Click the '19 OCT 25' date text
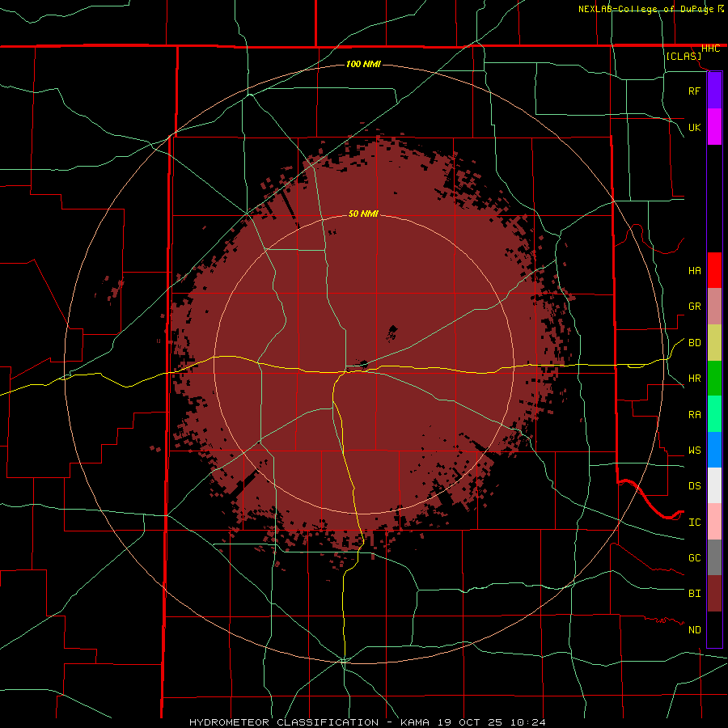Image resolution: width=728 pixels, height=728 pixels. (470, 722)
